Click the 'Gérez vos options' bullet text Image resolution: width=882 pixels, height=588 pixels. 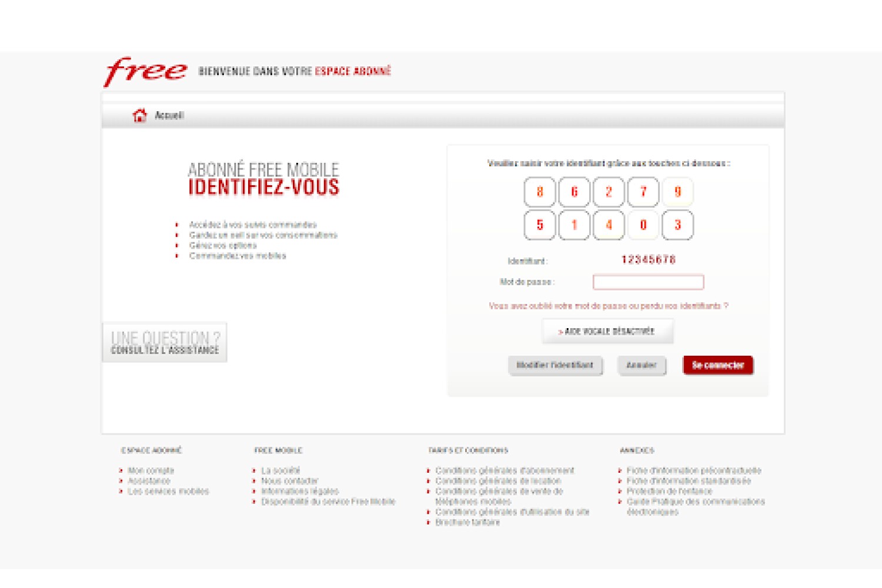(223, 245)
